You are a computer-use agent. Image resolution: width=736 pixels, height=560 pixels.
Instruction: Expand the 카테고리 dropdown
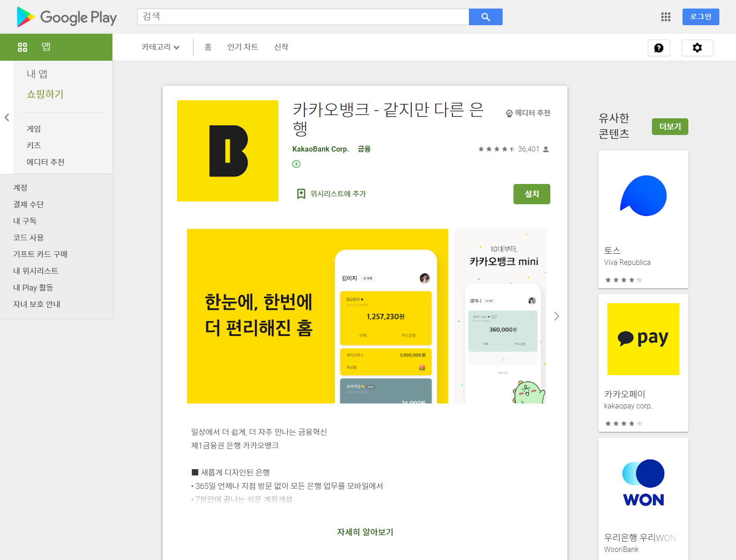(161, 47)
